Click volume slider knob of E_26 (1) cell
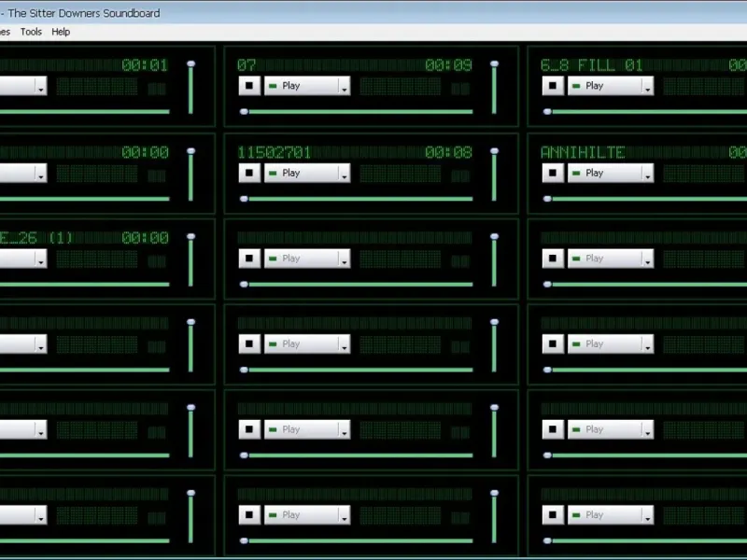Screen dimensions: 747x560 191,237
